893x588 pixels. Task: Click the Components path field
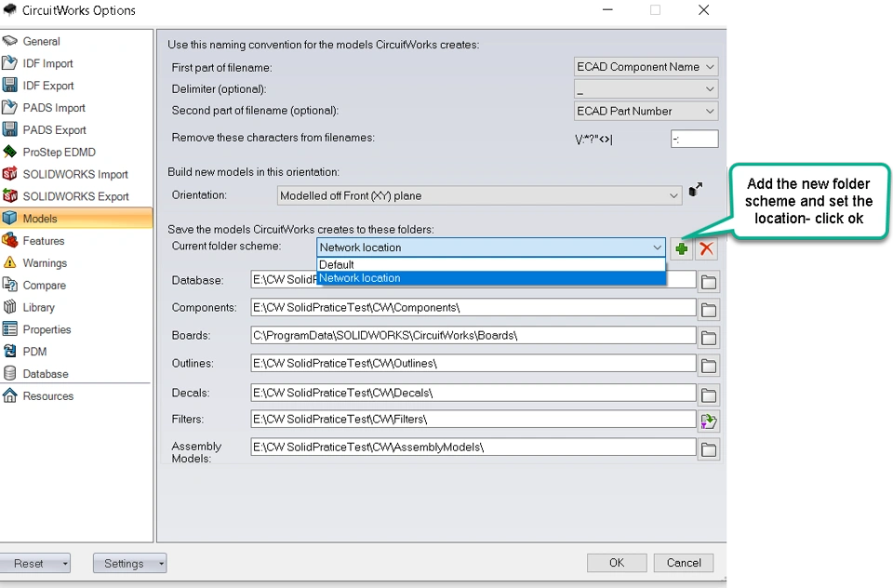473,308
